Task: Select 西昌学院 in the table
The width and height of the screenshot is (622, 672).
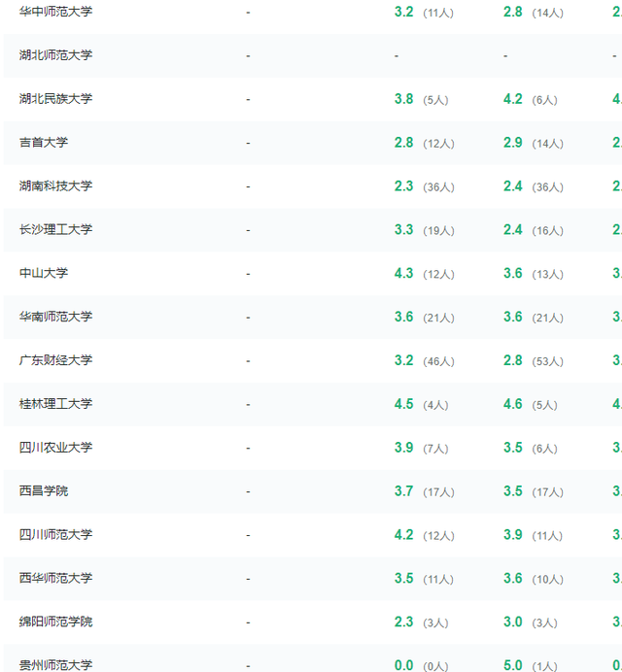Action: pos(44,491)
